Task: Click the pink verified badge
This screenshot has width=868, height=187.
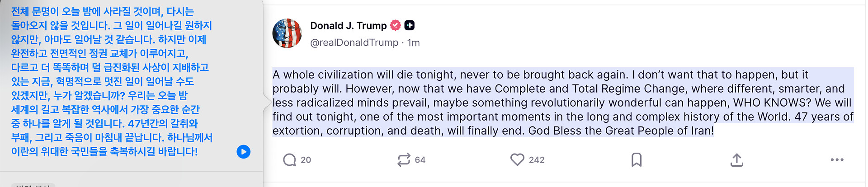Action: (396, 25)
